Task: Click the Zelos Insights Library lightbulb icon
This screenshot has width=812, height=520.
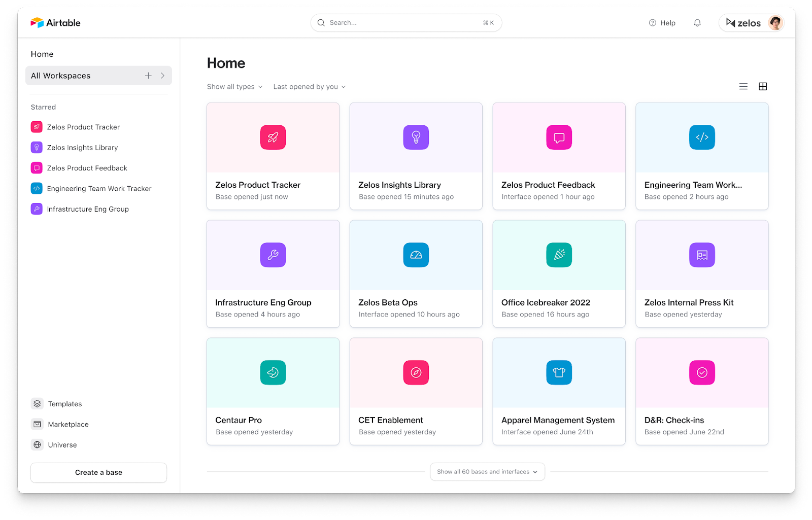Action: point(416,137)
